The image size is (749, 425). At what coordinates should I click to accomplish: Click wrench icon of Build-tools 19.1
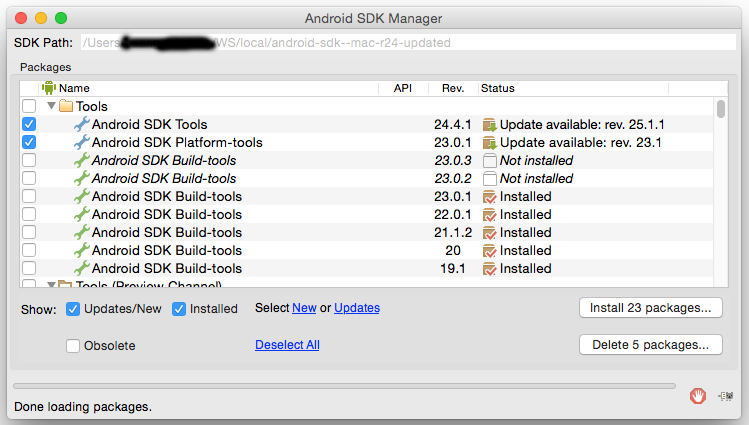click(82, 268)
